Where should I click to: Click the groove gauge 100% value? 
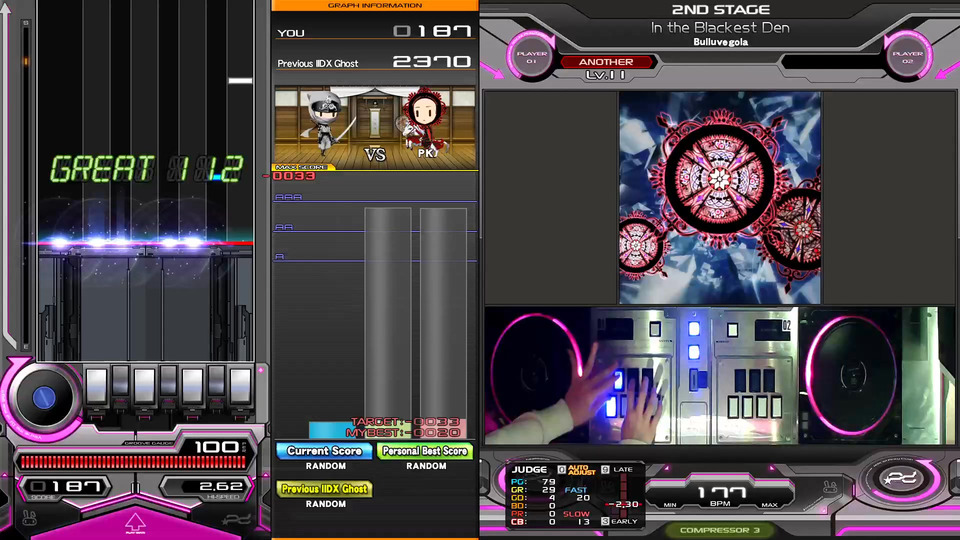click(x=219, y=448)
